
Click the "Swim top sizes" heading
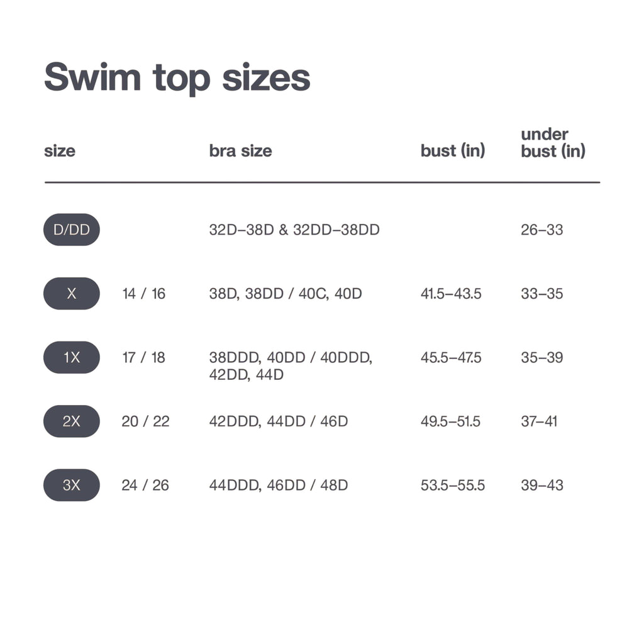point(177,77)
